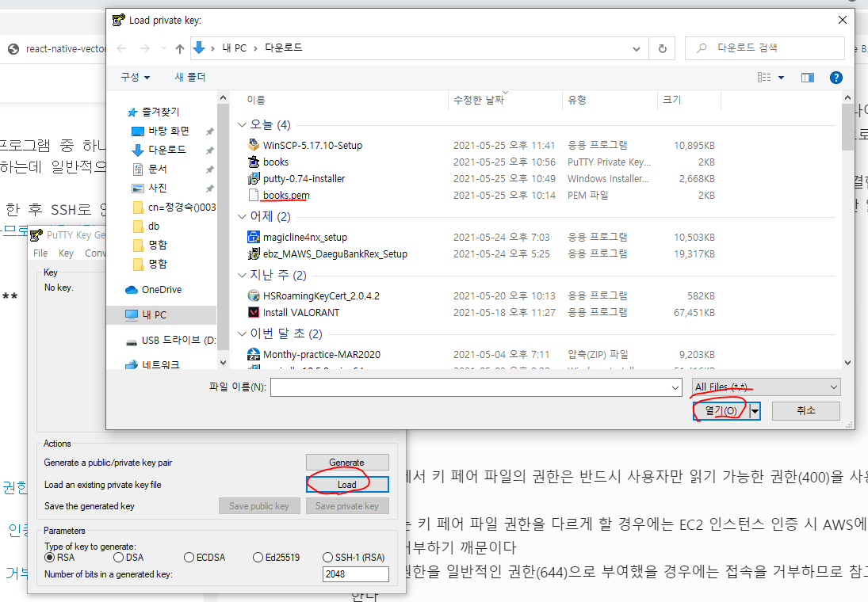
Task: Open 다운로드 in sidebar favorites
Action: pos(166,150)
